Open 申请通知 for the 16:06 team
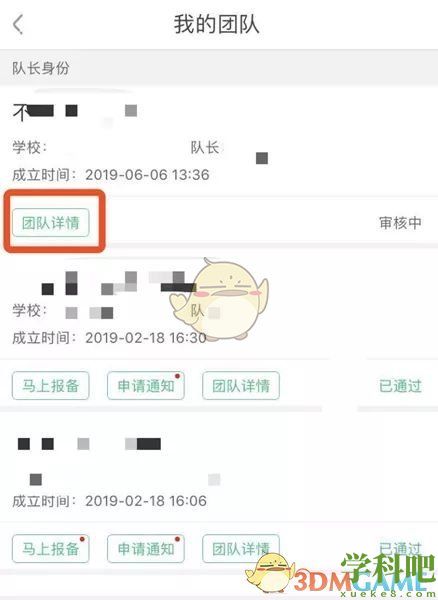Screen dimensions: 438x600 (146, 549)
